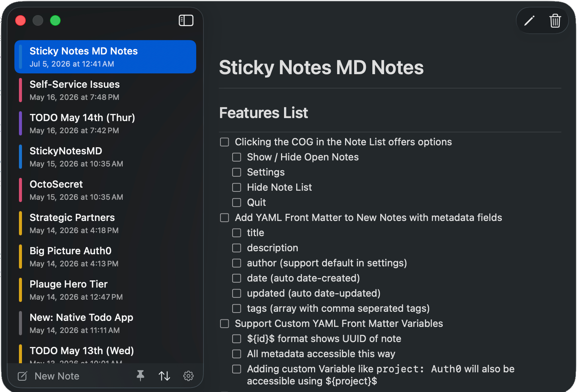Open the New: Native Todo App note
Screen dimensions: 578x392
tap(105, 323)
